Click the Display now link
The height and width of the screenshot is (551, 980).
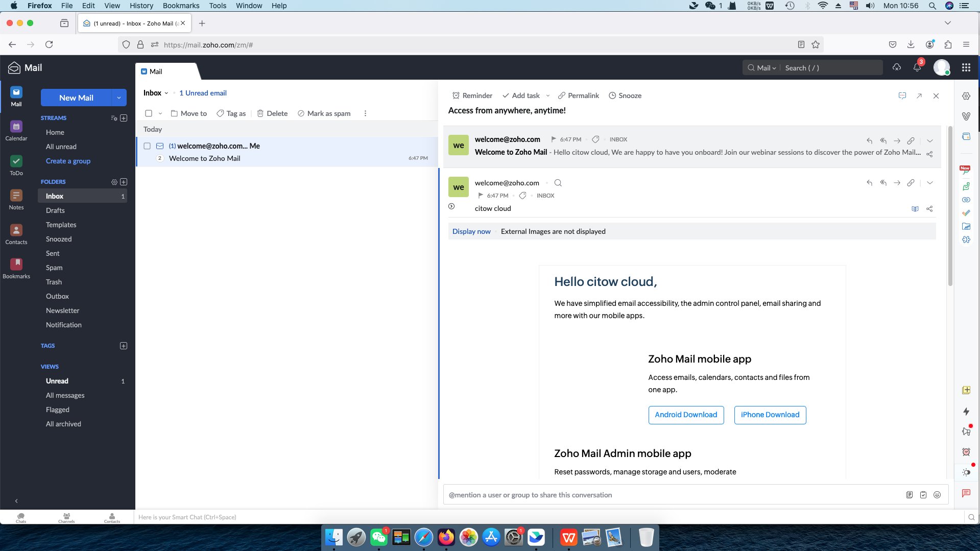coord(471,231)
